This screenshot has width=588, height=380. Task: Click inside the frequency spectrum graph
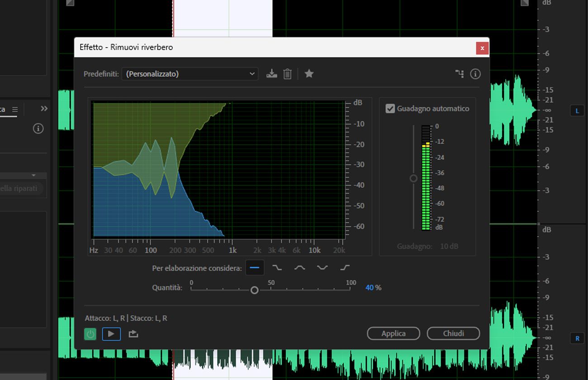tap(218, 170)
